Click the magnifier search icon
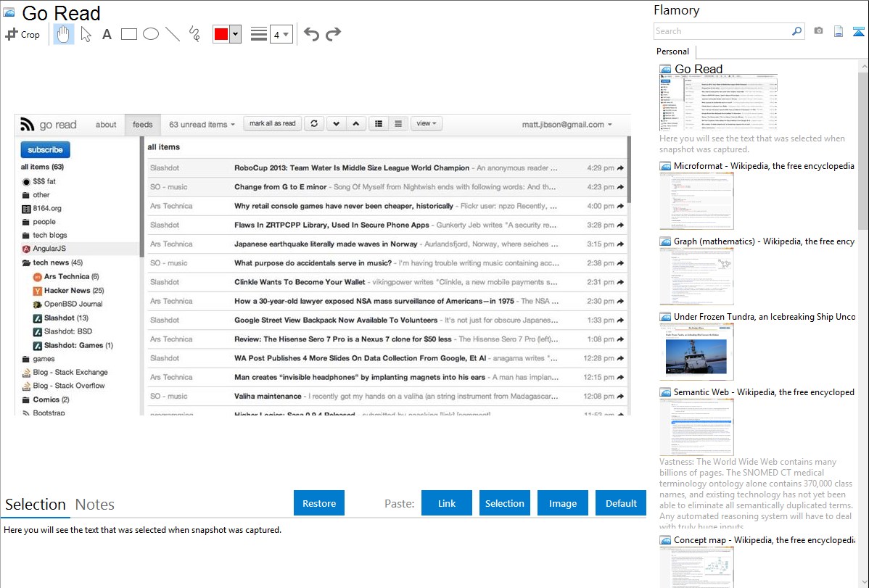The image size is (869, 588). tap(796, 31)
